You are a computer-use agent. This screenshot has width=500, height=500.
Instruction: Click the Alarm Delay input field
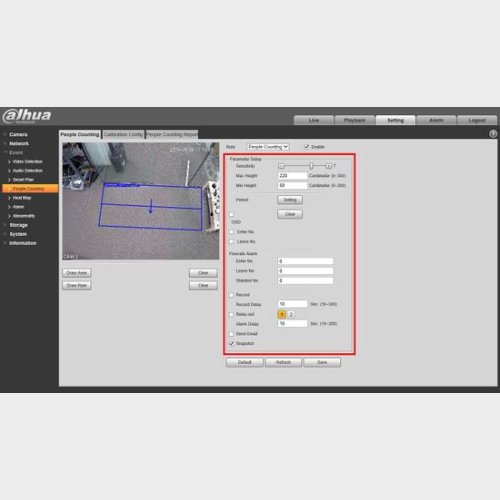(292, 323)
